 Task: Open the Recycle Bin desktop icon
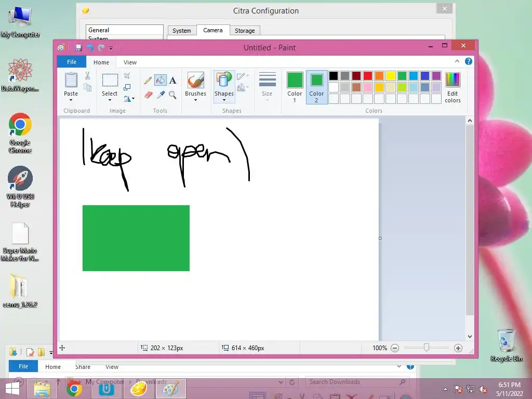[x=506, y=345]
